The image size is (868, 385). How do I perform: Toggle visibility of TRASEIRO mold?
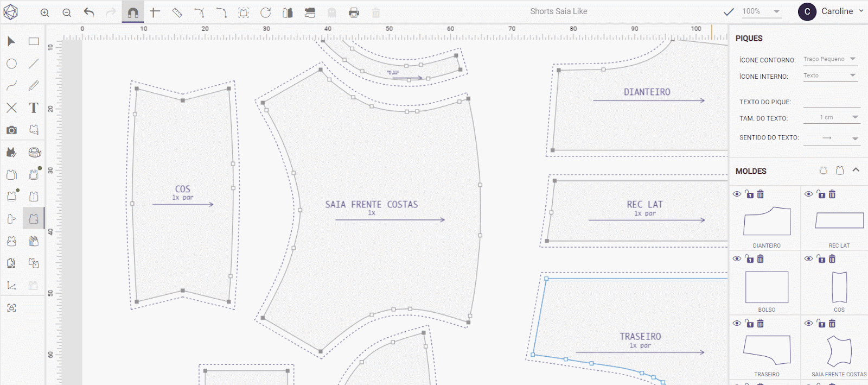click(737, 323)
